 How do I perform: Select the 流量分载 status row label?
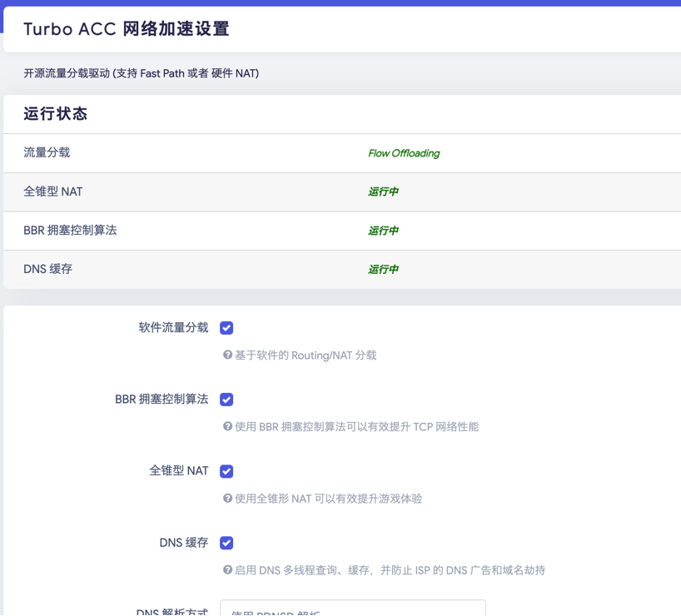47,153
